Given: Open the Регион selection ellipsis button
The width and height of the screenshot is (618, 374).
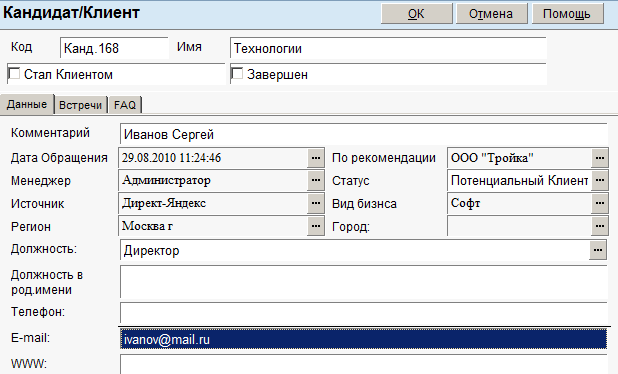Looking at the screenshot, I should click(x=315, y=226).
